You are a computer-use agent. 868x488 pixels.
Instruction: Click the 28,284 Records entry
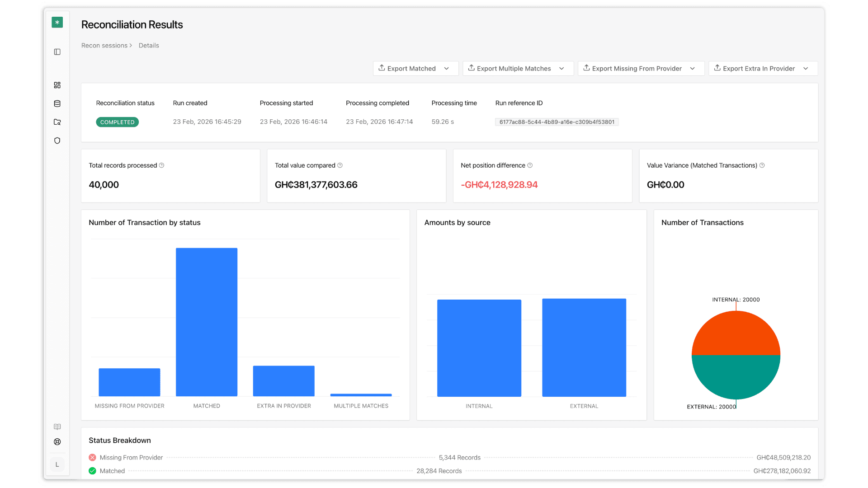click(439, 471)
